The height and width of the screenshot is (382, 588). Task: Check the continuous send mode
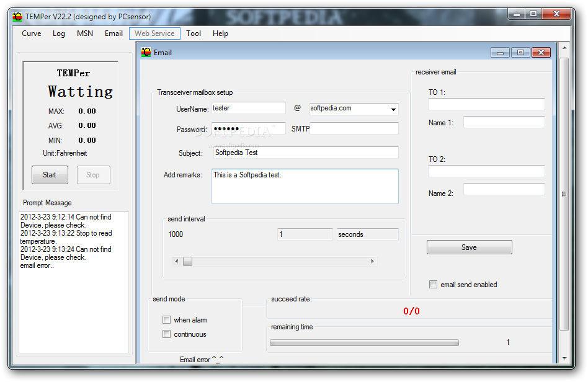pyautogui.click(x=166, y=334)
